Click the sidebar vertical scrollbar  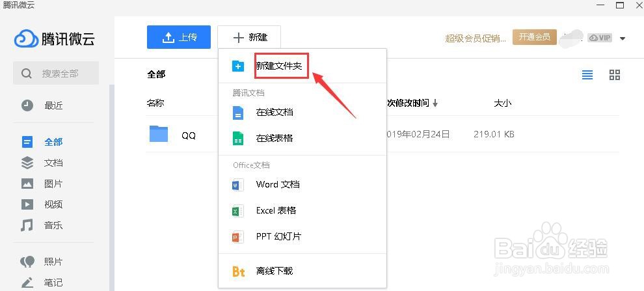click(x=112, y=187)
